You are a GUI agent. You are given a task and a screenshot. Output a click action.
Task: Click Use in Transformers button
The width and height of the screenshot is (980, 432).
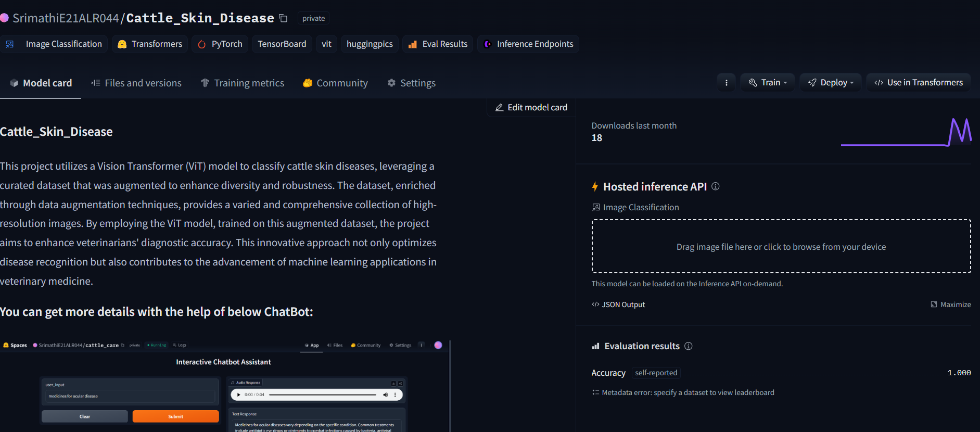pyautogui.click(x=919, y=83)
